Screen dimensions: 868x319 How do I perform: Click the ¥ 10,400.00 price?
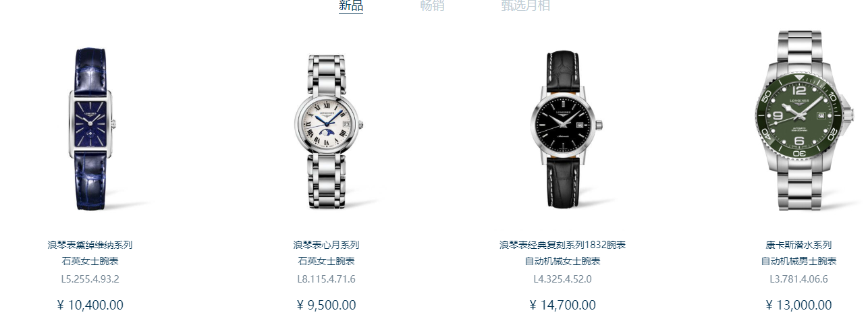tap(90, 306)
